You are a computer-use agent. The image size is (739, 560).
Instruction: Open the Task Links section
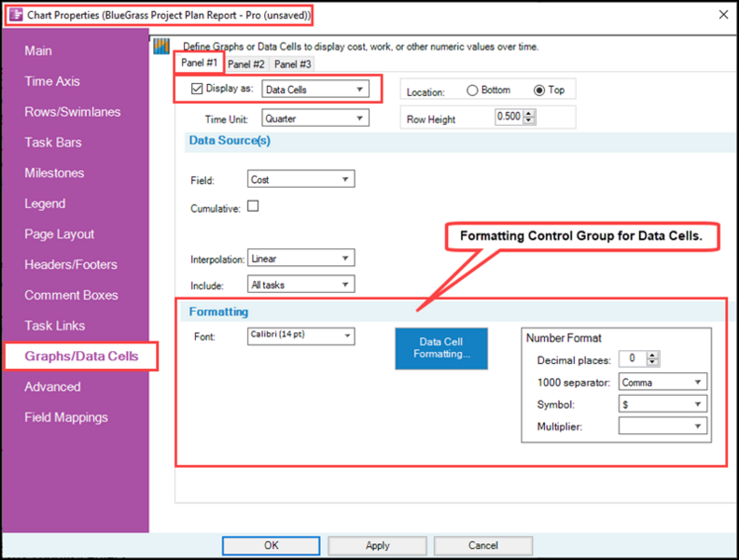[x=55, y=326]
